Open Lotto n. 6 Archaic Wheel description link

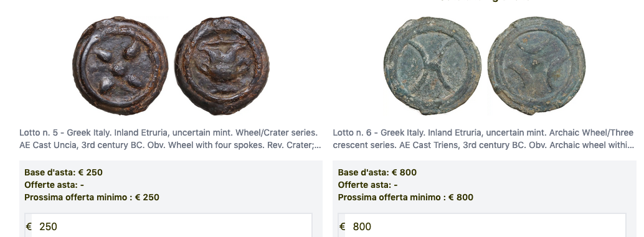coord(483,139)
